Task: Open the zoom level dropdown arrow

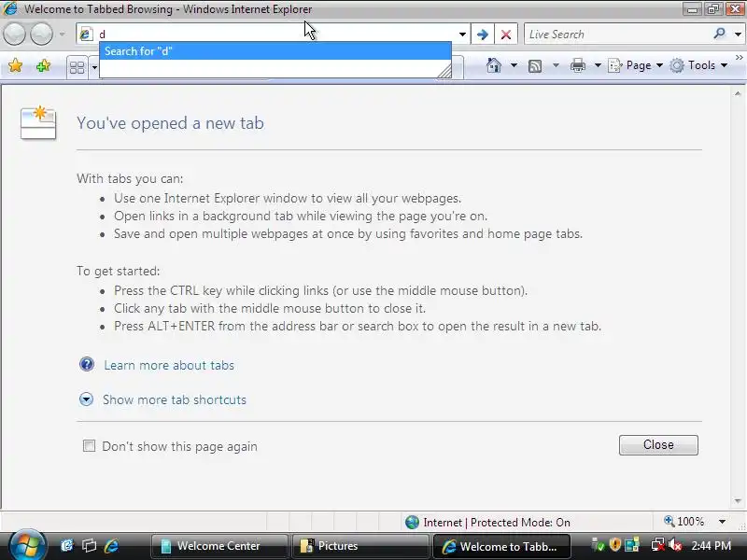Action: coord(722,522)
